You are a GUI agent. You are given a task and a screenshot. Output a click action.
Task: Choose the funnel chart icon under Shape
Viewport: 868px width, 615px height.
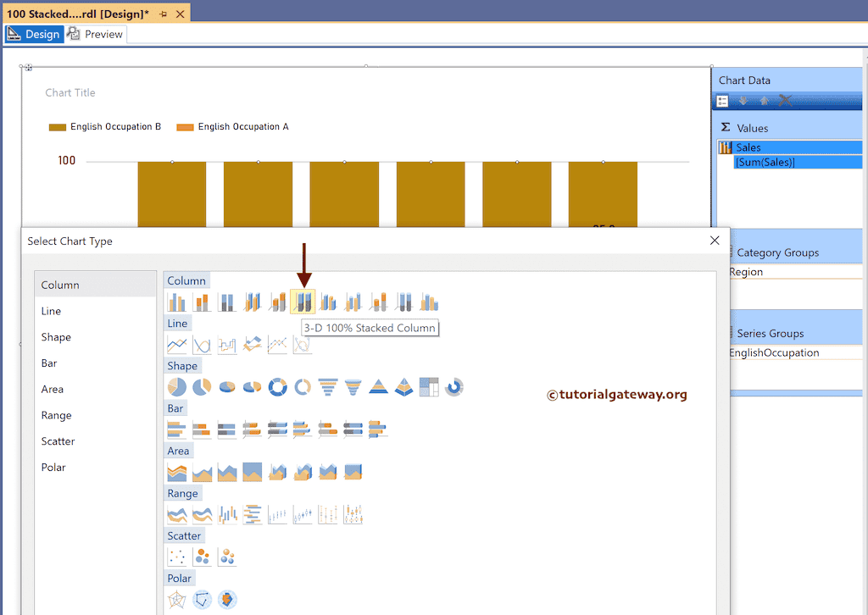click(328, 387)
